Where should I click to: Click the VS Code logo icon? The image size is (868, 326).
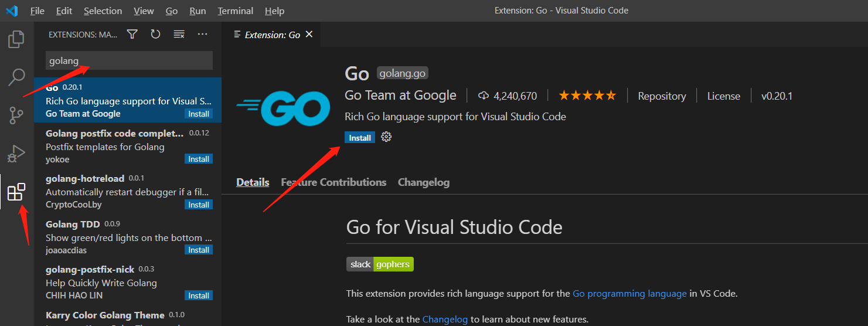pyautogui.click(x=12, y=11)
